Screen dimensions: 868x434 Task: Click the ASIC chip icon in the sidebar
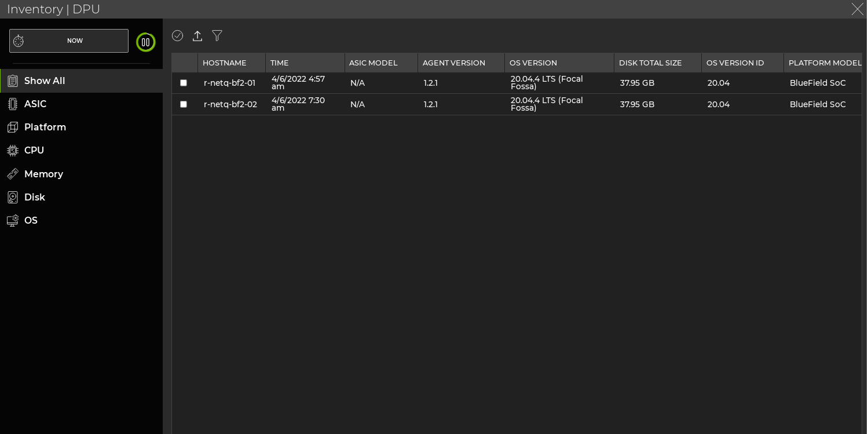click(13, 104)
